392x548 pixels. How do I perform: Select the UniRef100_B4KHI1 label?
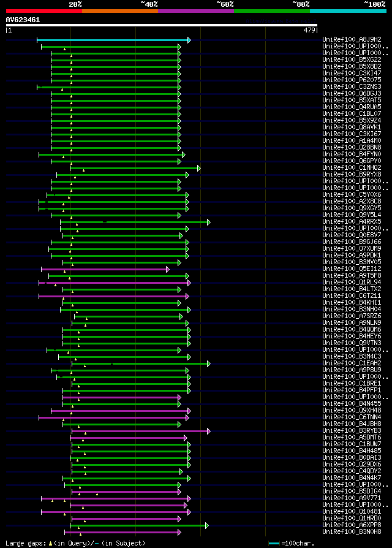(352, 303)
